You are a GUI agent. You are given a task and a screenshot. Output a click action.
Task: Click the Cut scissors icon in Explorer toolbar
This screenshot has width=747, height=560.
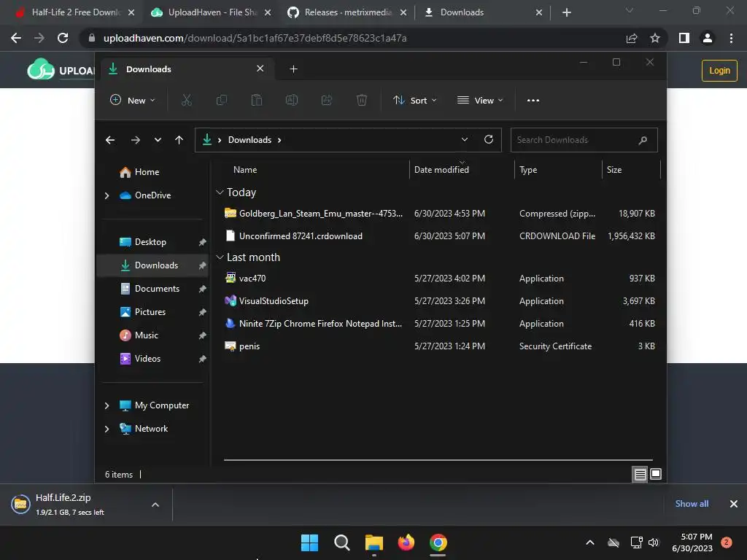(186, 100)
